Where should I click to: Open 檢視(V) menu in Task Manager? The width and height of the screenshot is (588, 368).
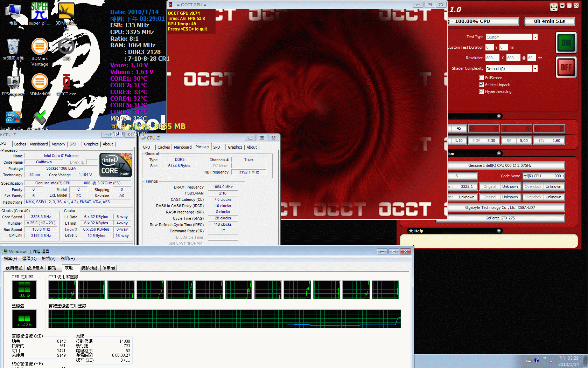49,259
